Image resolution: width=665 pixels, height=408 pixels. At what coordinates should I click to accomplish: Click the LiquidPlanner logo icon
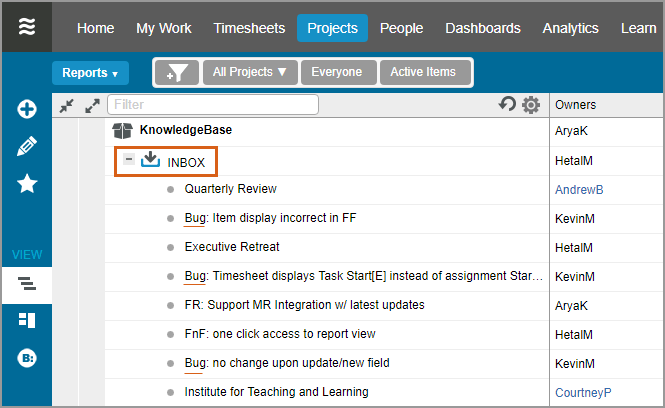click(x=27, y=27)
